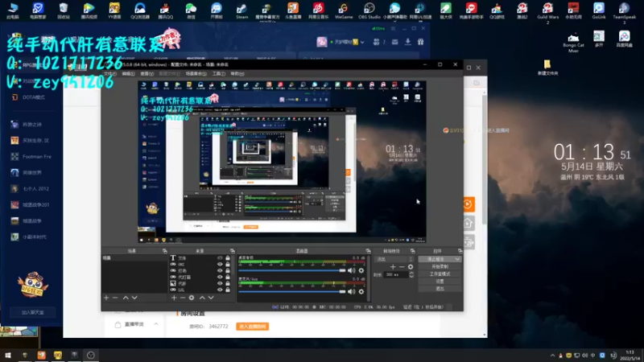Click the Start Recording button in OBS
The height and width of the screenshot is (362, 644).
tap(440, 267)
